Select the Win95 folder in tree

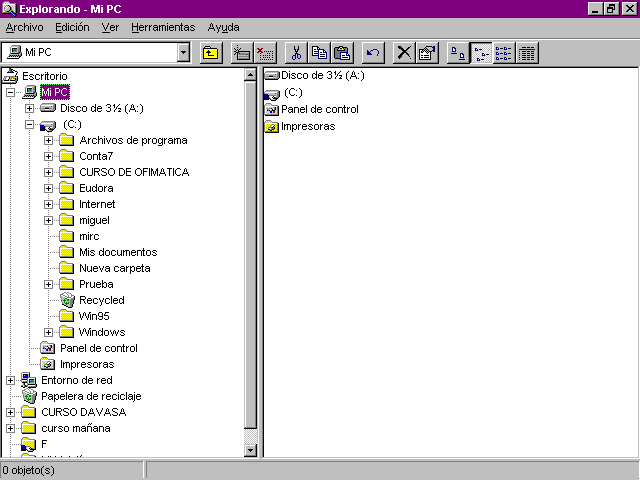pos(67,316)
